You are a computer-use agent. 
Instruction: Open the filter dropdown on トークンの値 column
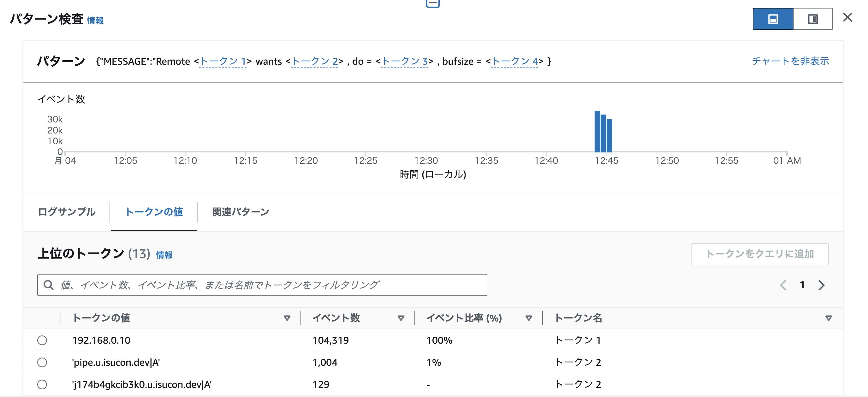pyautogui.click(x=287, y=318)
